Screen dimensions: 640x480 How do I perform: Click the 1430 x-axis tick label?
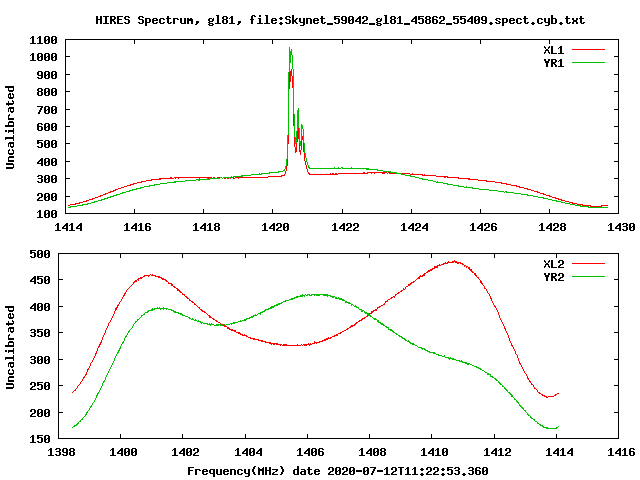pos(621,227)
